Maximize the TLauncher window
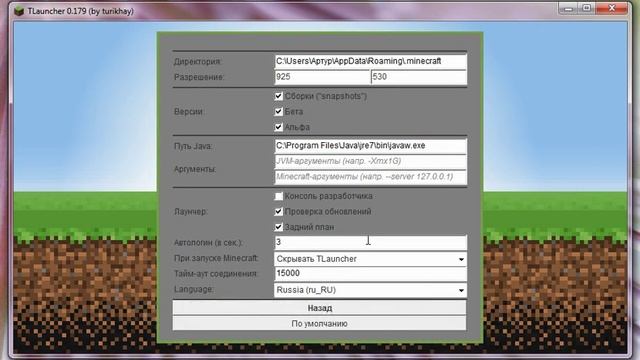 [x=587, y=8]
